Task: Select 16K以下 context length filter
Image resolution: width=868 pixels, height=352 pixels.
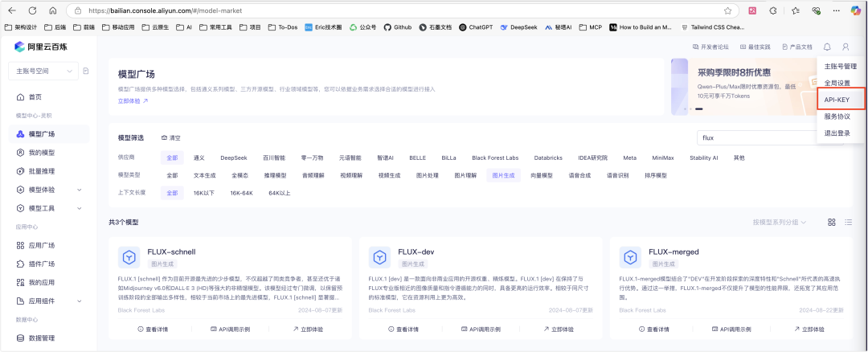Action: click(203, 193)
